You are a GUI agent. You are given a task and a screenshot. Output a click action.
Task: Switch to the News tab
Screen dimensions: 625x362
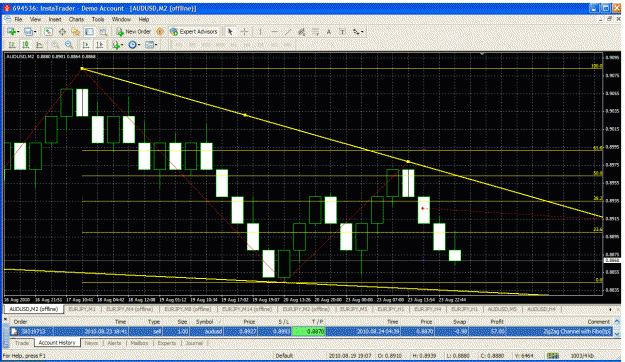(x=91, y=343)
